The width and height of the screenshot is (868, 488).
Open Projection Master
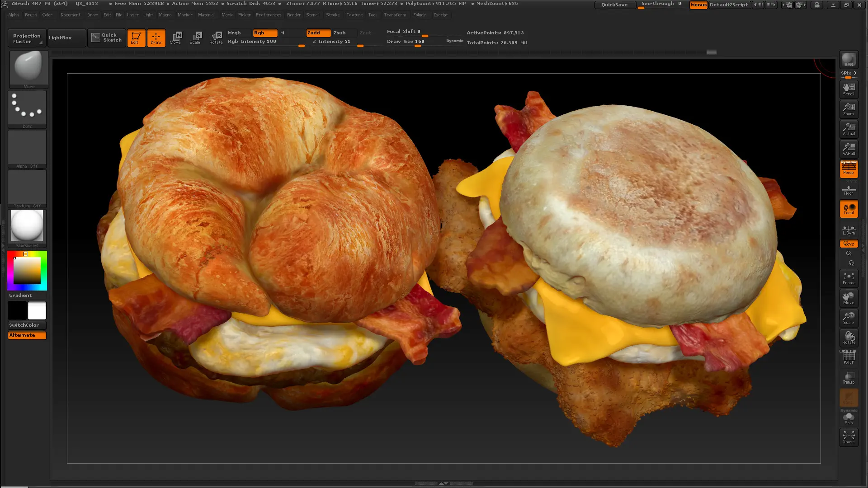coord(26,38)
